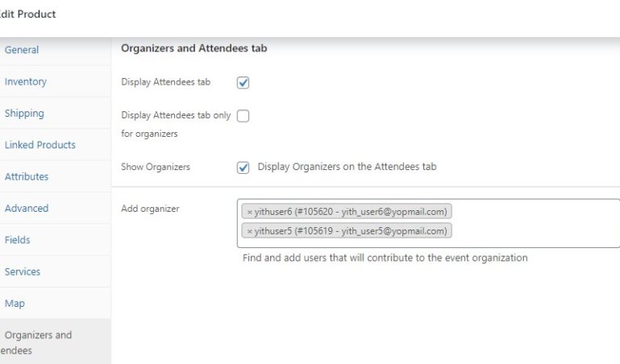
Task: Click the 'Display Organizers on the Attendees tab' label
Action: coord(347,167)
